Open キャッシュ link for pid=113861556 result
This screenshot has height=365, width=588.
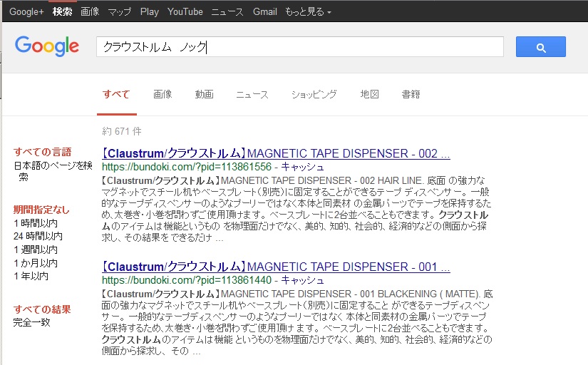303,167
